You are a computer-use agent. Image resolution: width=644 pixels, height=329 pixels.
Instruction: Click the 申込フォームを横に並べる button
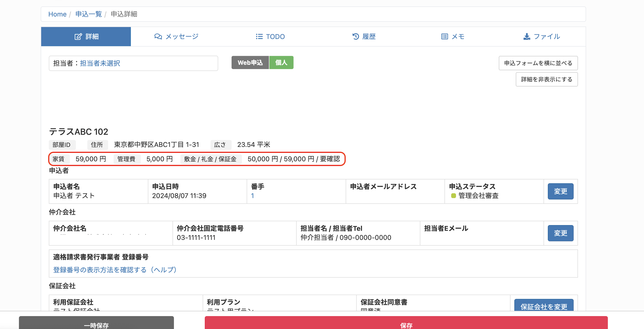(x=538, y=63)
